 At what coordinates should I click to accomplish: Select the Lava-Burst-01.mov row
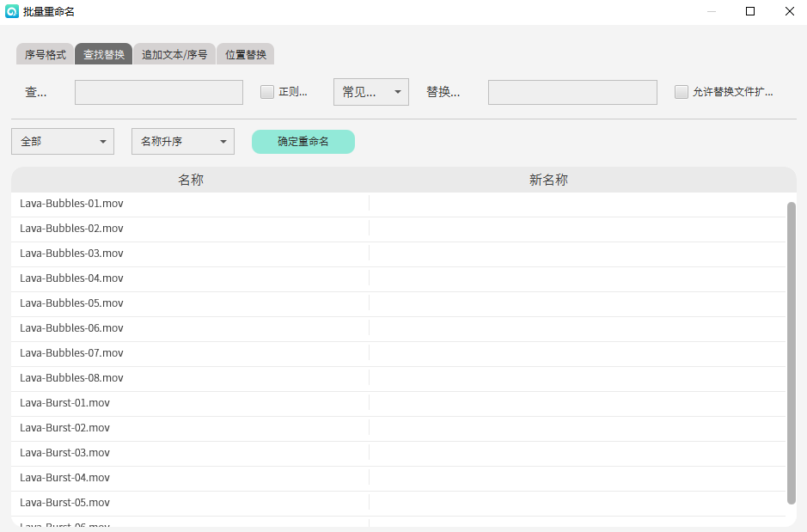click(399, 403)
